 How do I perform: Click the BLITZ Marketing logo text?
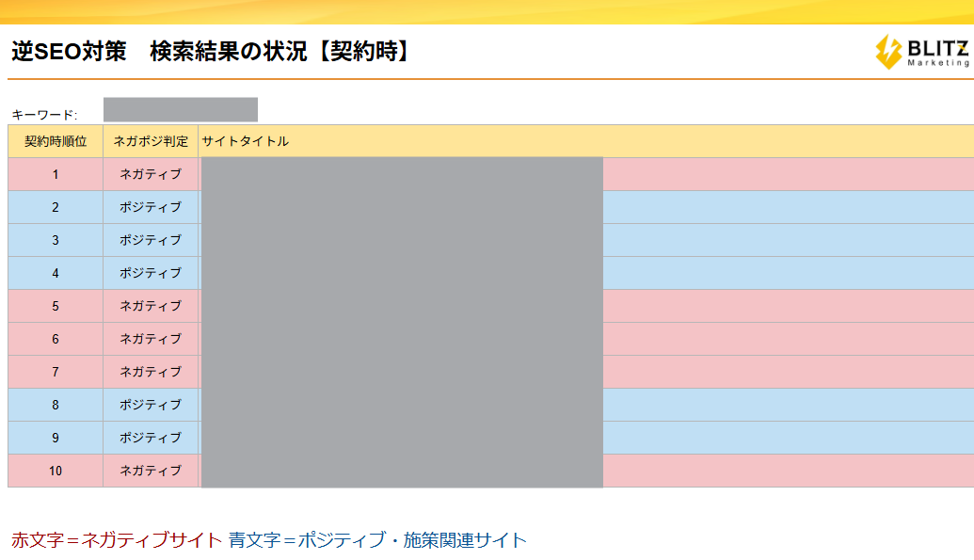pos(937,53)
